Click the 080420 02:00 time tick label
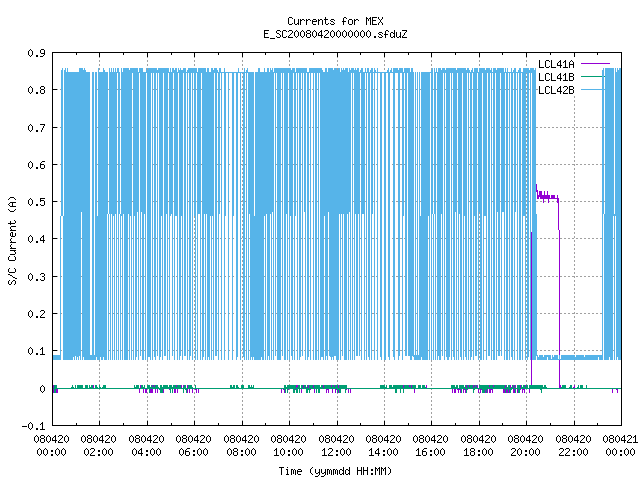This screenshot has width=640, height=480. point(98,446)
